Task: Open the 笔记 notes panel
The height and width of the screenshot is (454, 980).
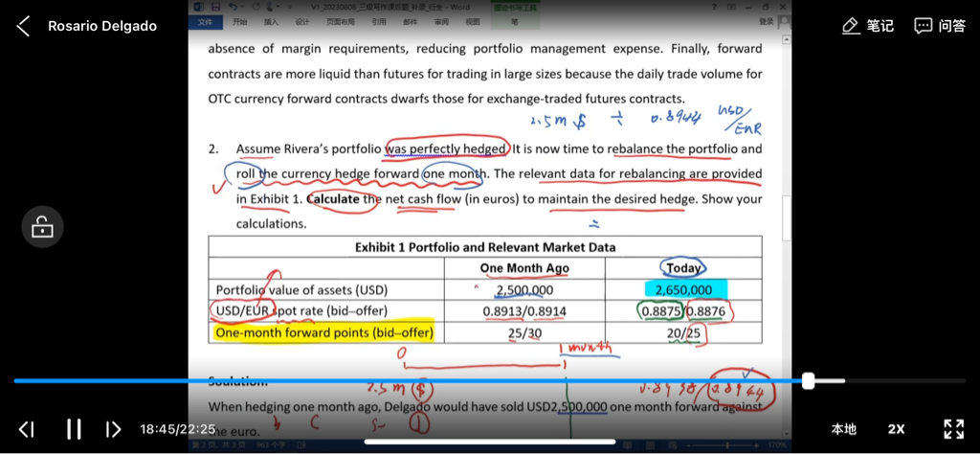Action: pos(868,26)
